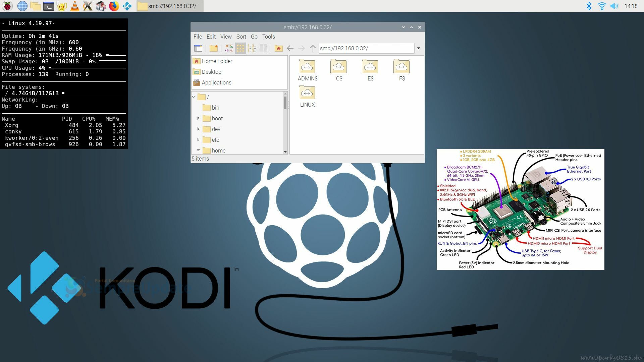Click the directory tree scrollbar down arrow

[285, 152]
